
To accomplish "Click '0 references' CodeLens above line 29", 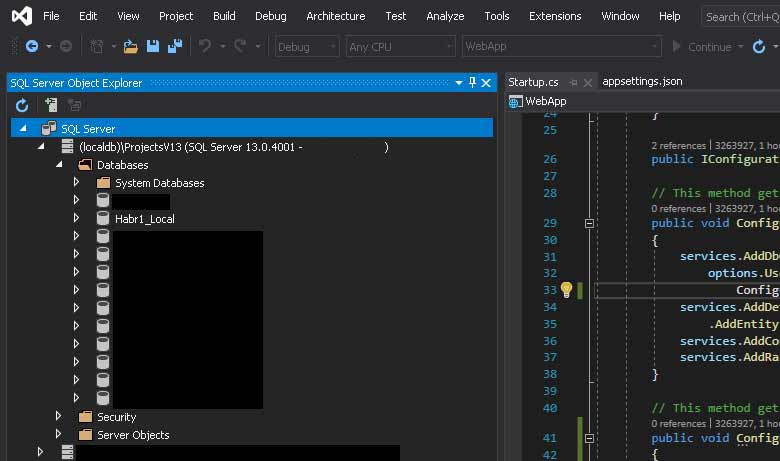I will [x=679, y=208].
